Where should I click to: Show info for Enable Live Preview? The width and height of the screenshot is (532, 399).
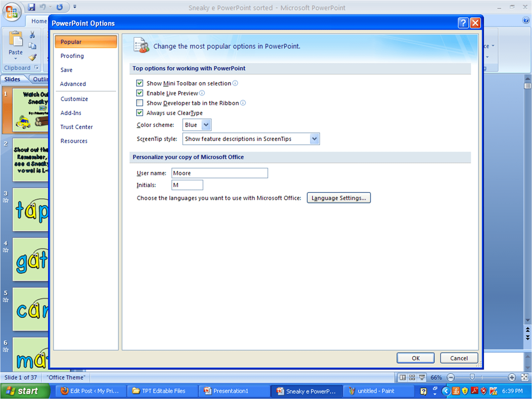click(202, 93)
